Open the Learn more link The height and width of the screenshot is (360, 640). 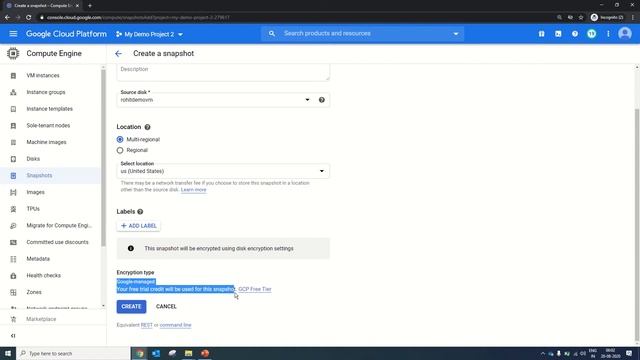[x=193, y=190]
